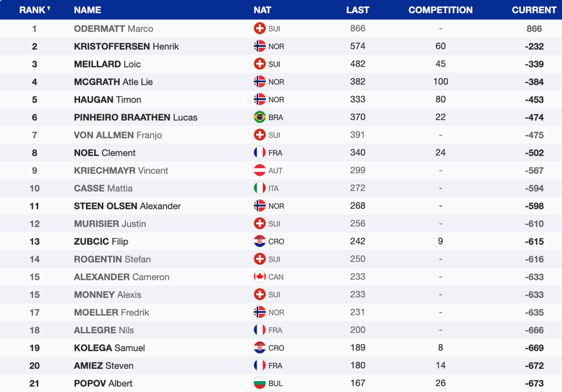Click the CURRENT column header
The image size is (562, 392).
pyautogui.click(x=534, y=10)
